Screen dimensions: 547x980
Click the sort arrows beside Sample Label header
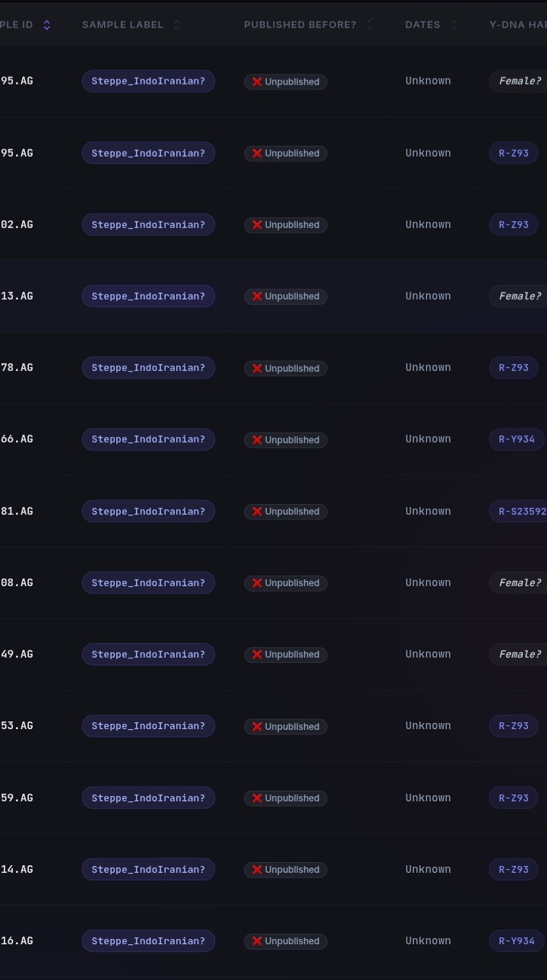pyautogui.click(x=176, y=25)
